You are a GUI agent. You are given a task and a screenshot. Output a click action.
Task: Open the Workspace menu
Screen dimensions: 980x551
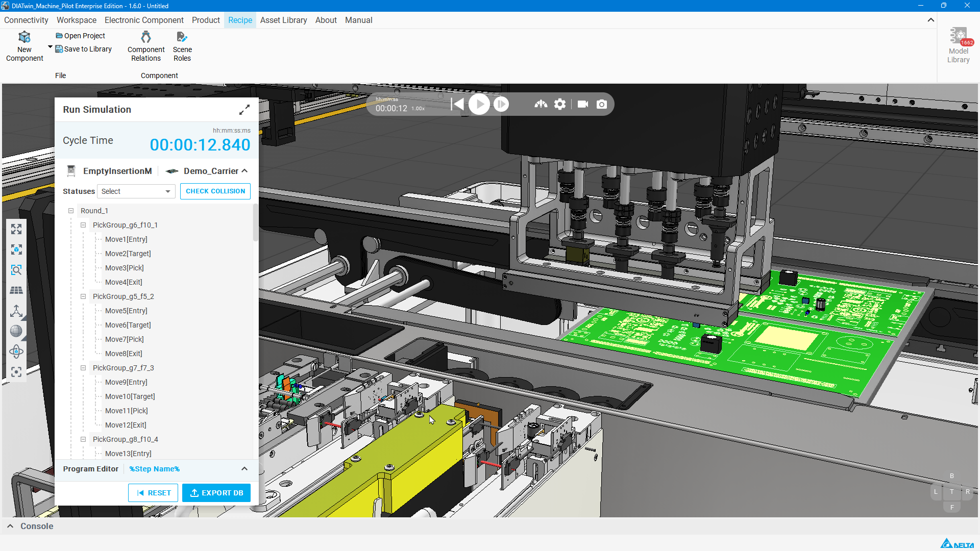[x=77, y=20]
